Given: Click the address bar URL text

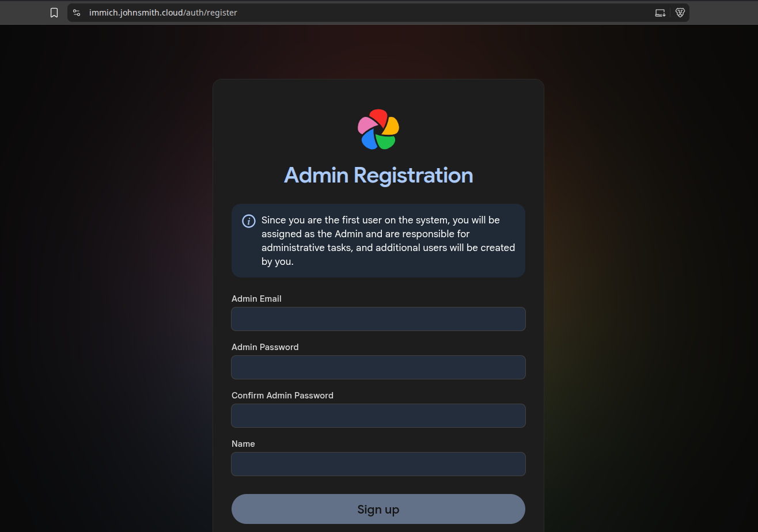Looking at the screenshot, I should pyautogui.click(x=163, y=13).
